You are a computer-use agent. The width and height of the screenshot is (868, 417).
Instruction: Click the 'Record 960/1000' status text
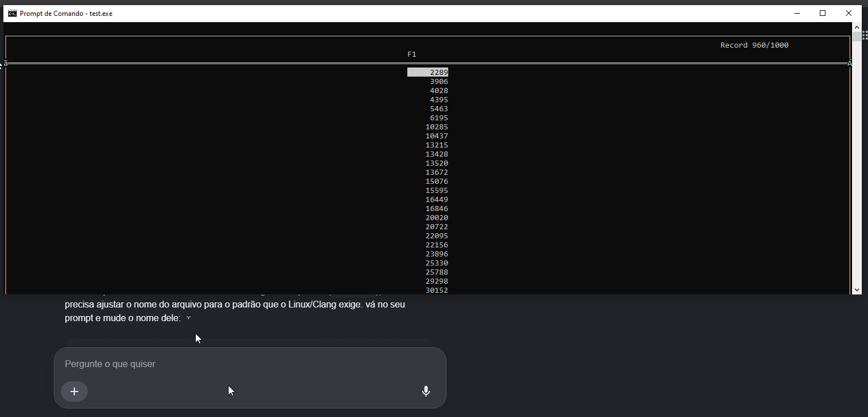[x=755, y=45]
